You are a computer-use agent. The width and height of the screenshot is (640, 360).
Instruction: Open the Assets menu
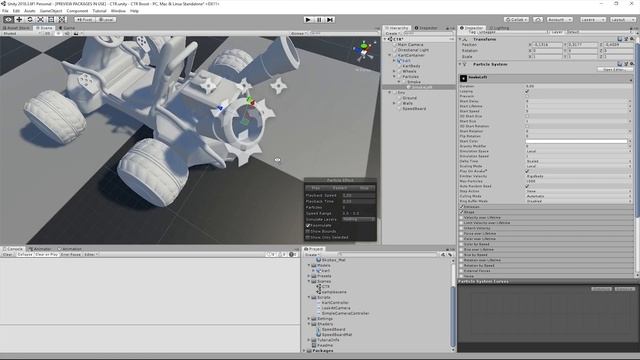click(x=29, y=11)
